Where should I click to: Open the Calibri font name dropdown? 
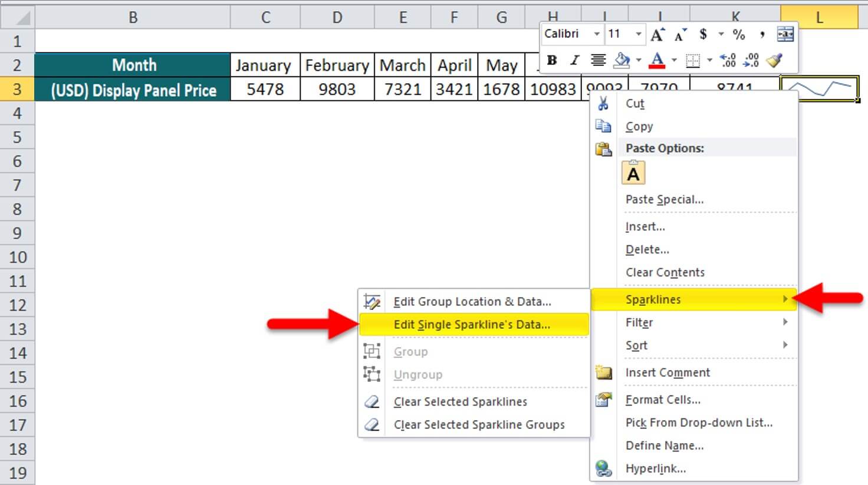(597, 34)
